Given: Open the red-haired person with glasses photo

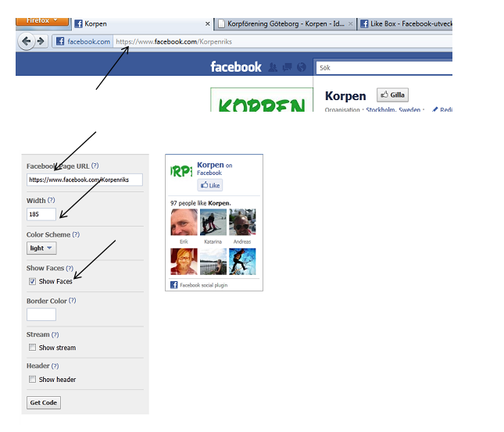Looking at the screenshot, I should pyautogui.click(x=184, y=262).
